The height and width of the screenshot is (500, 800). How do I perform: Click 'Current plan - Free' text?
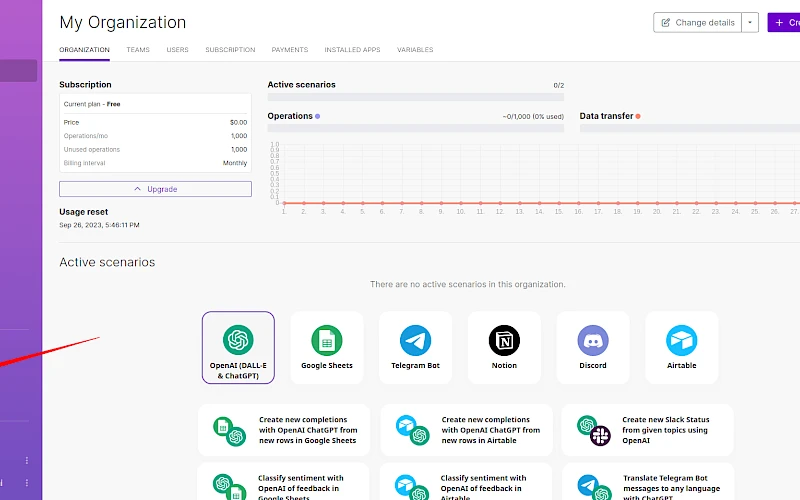(x=92, y=104)
